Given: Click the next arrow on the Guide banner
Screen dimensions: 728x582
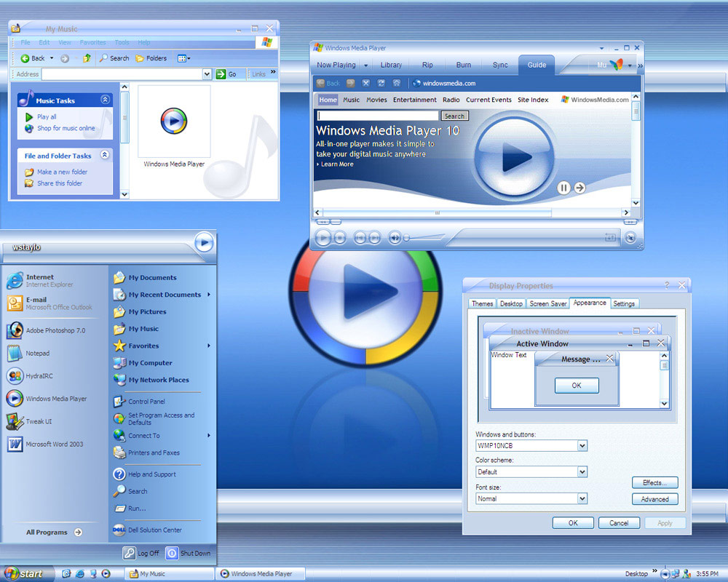Looking at the screenshot, I should 579,188.
